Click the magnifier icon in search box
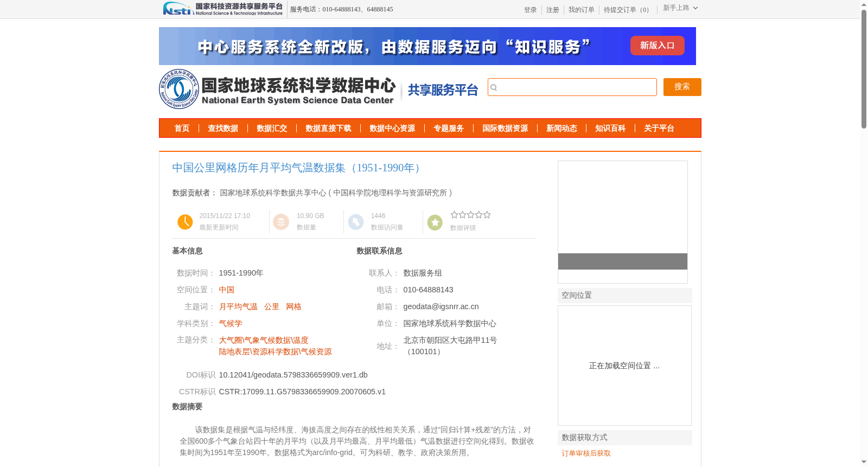The height and width of the screenshot is (467, 868). click(x=494, y=87)
